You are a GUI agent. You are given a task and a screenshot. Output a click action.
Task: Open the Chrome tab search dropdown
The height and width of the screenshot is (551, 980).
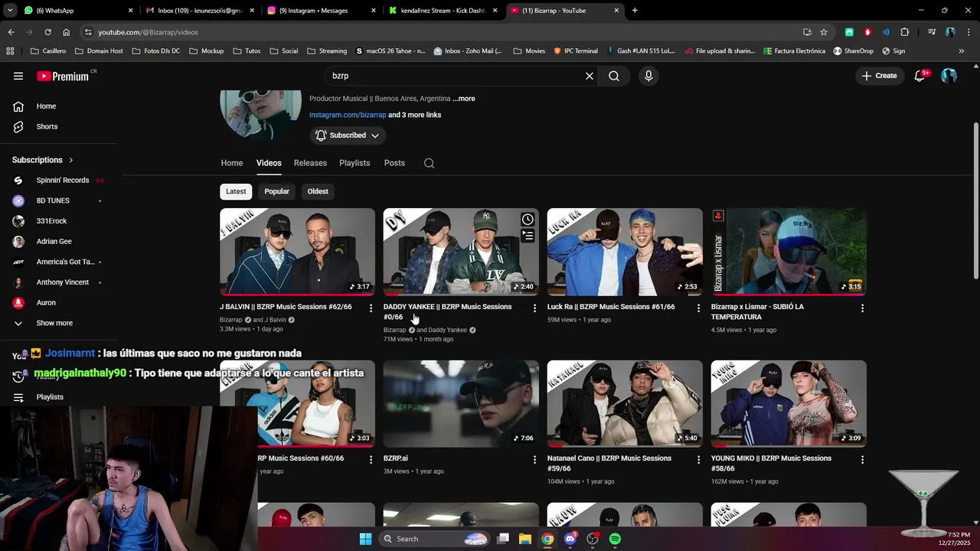click(10, 11)
